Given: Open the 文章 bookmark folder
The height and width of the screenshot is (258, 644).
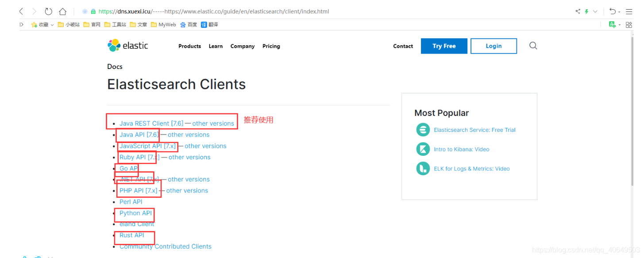Looking at the screenshot, I should [x=139, y=25].
